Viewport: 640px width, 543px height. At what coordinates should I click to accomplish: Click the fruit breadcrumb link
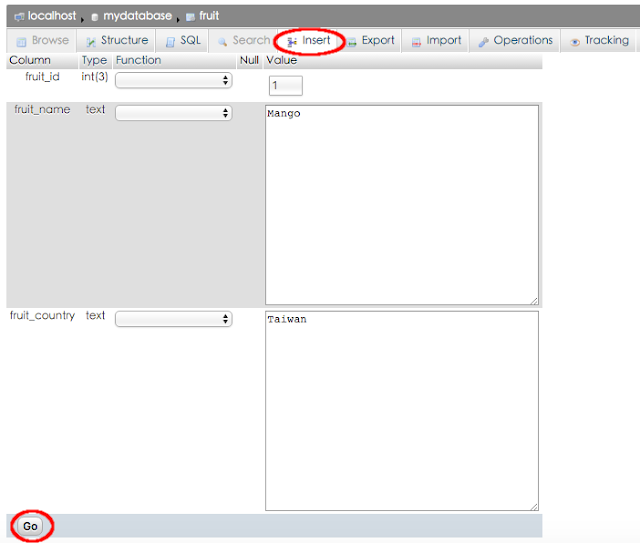[209, 16]
